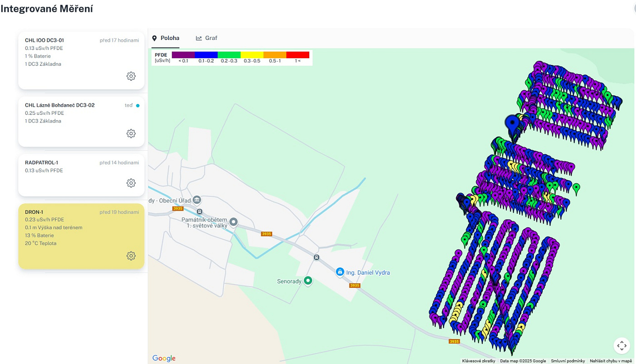This screenshot has height=364, width=636.
Task: Select the RADPATROL-1 device card
Action: [81, 175]
